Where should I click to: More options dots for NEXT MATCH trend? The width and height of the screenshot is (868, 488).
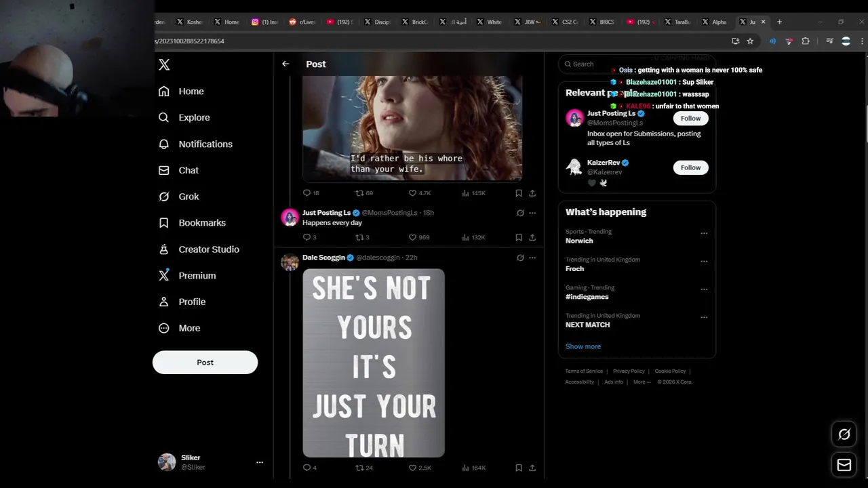point(704,317)
